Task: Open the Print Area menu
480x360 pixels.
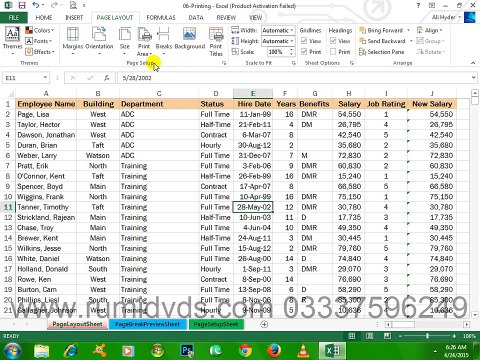Action: [144, 41]
